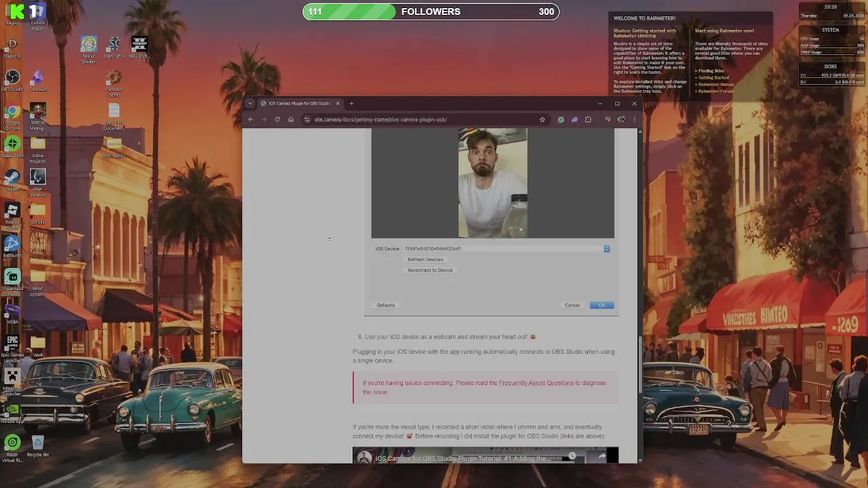Viewport: 868px width, 488px height.
Task: Open the Vault folder on desktop
Action: (38, 346)
